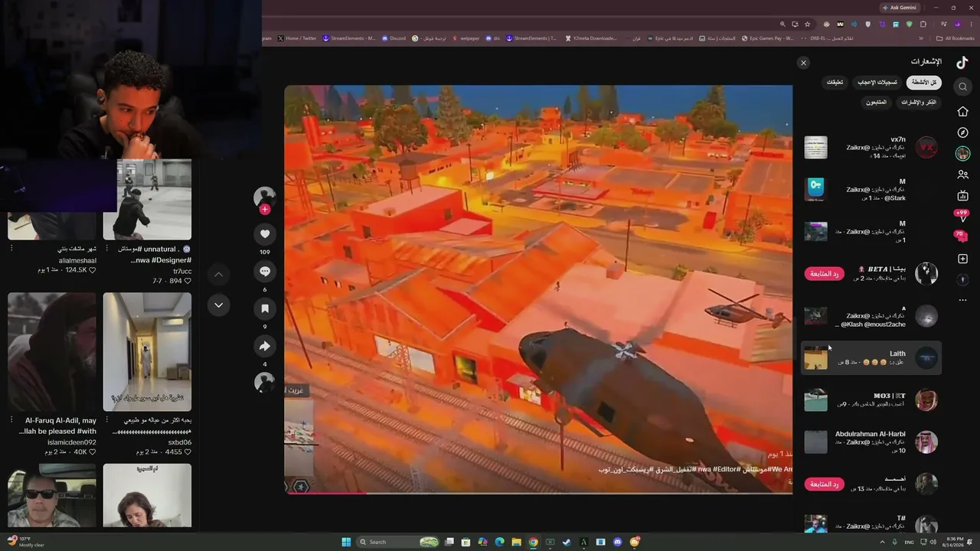The width and height of the screenshot is (980, 551).
Task: Open TikTok search from sidebar magnifier icon
Action: pos(963,86)
